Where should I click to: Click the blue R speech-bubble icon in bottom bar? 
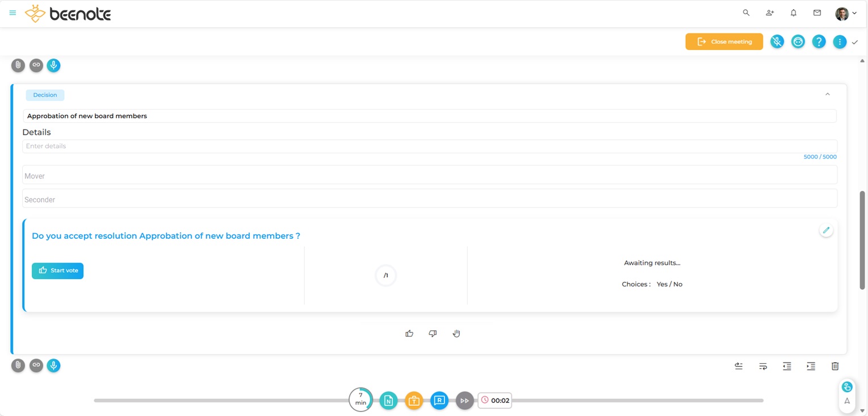[x=439, y=401]
